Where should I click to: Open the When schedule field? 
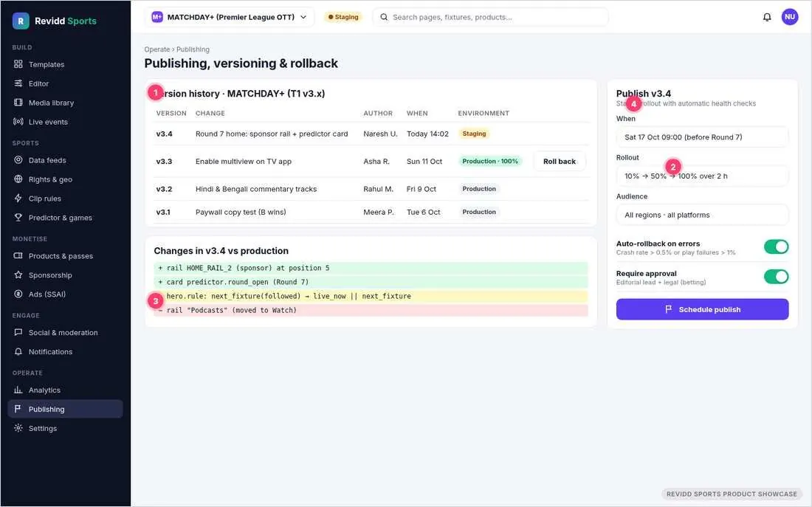702,137
